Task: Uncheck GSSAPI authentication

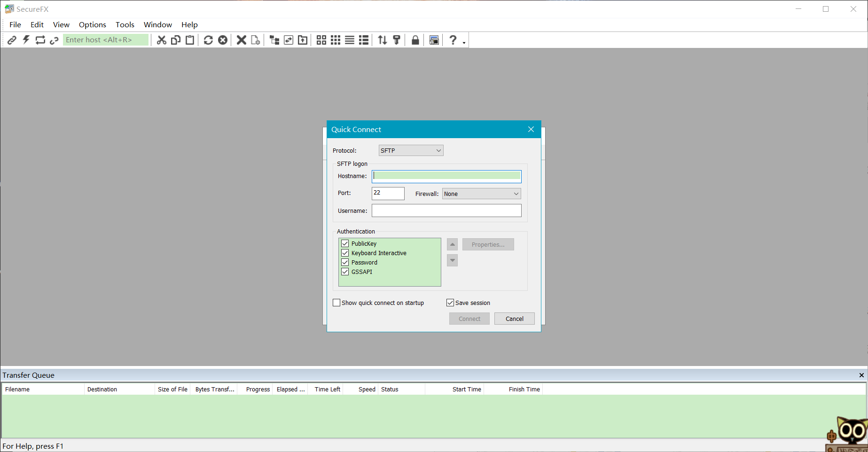Action: (x=345, y=272)
